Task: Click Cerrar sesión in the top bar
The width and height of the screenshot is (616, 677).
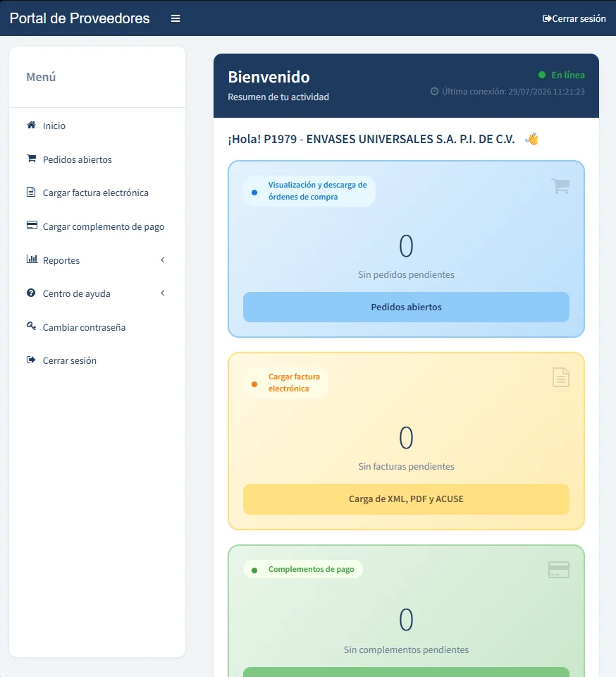Action: coord(574,18)
